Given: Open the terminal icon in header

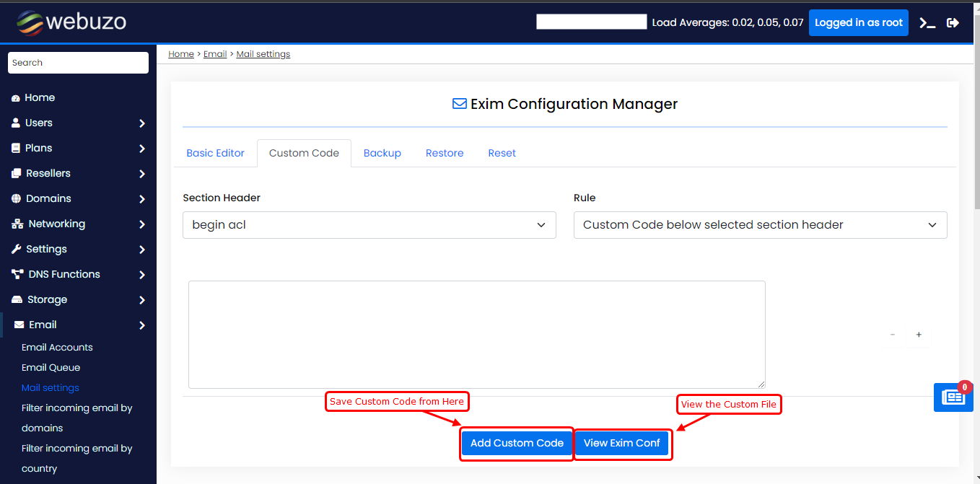Looking at the screenshot, I should 927,23.
